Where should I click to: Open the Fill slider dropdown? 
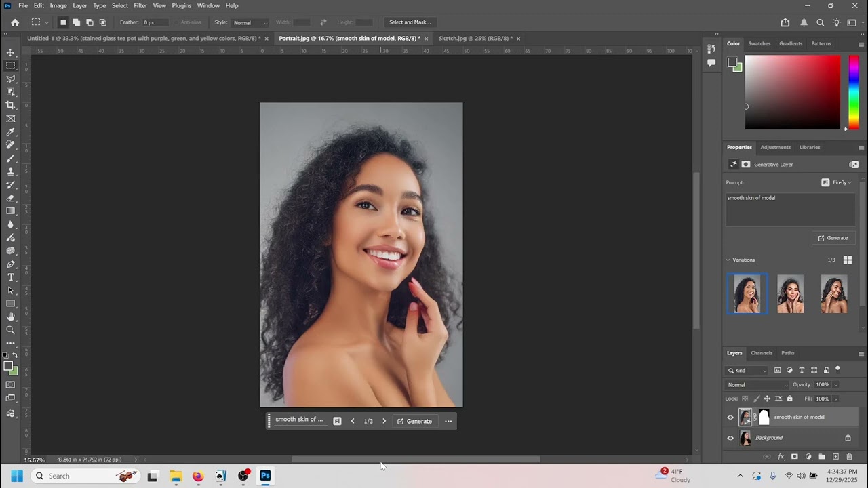[x=835, y=399]
